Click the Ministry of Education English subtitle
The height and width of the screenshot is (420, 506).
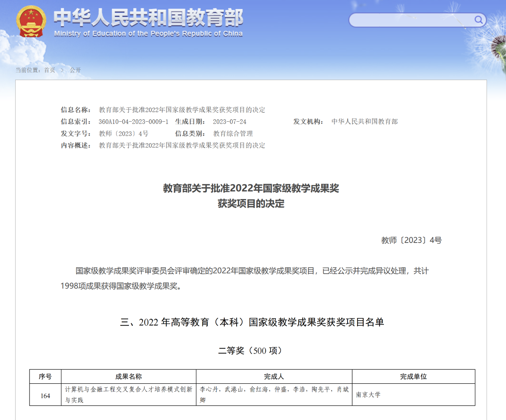click(148, 34)
